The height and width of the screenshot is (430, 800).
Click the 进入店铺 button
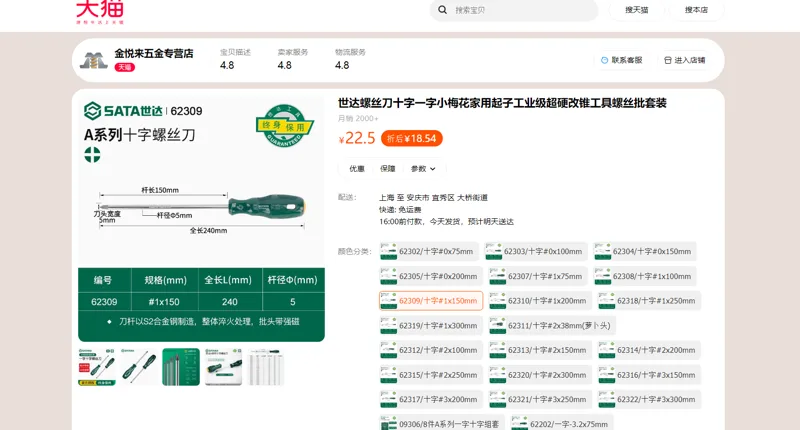point(684,60)
